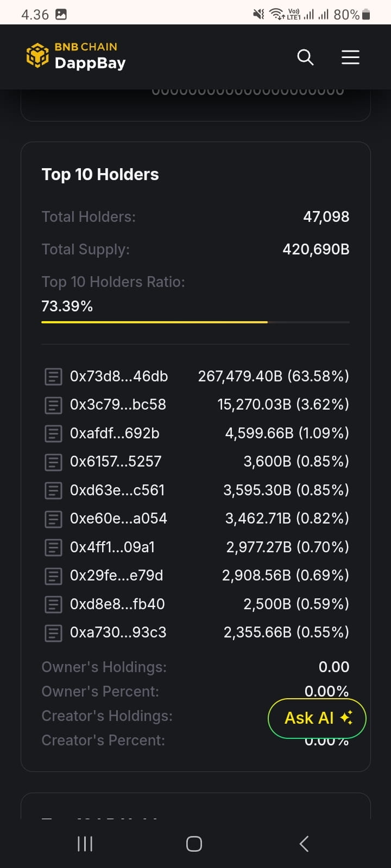Image resolution: width=391 pixels, height=868 pixels.
Task: Click the Top 10 Holders heading
Action: 100,174
